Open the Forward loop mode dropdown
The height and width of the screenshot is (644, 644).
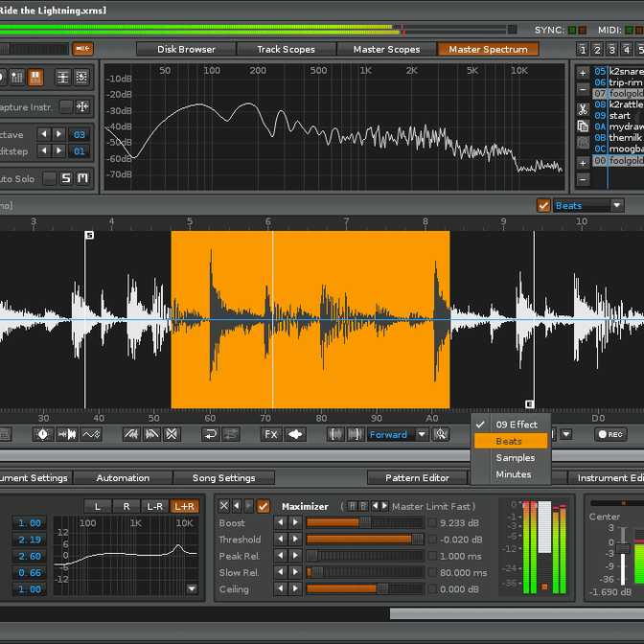click(397, 434)
